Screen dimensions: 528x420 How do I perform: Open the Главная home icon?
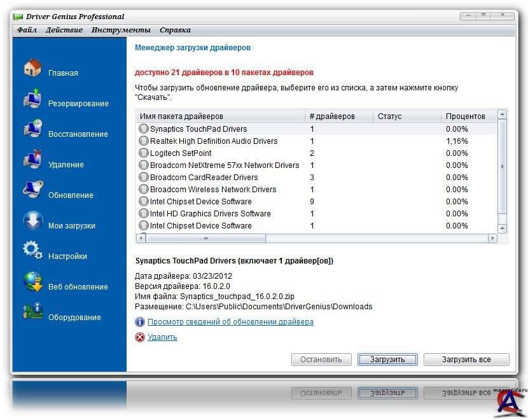[32, 68]
